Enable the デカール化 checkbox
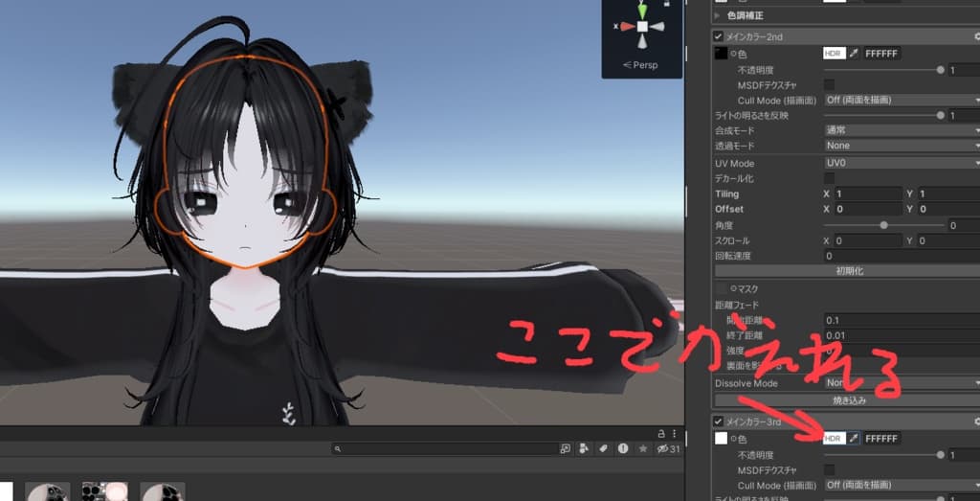The image size is (980, 501). click(x=829, y=178)
